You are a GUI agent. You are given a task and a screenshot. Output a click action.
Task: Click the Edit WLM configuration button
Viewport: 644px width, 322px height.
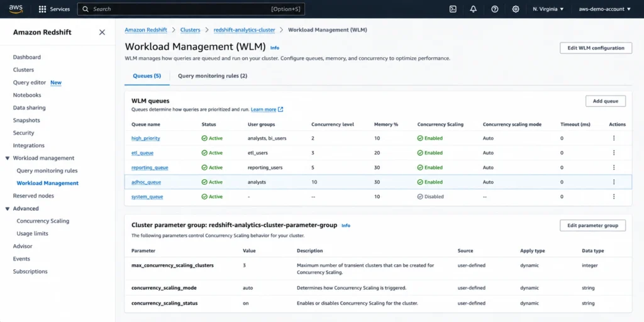click(596, 48)
